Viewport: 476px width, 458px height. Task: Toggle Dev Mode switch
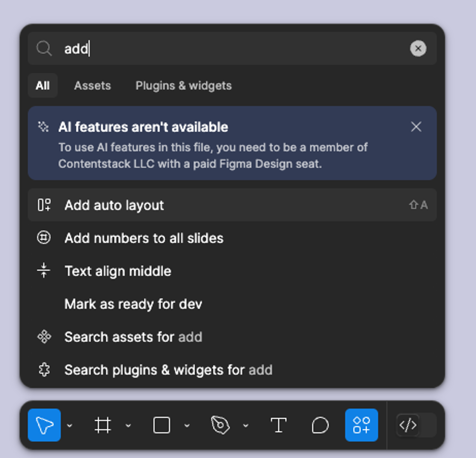[416, 425]
